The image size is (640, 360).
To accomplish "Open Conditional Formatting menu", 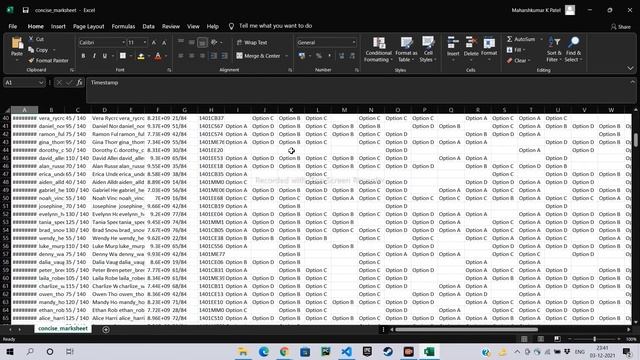I will pyautogui.click(x=378, y=49).
